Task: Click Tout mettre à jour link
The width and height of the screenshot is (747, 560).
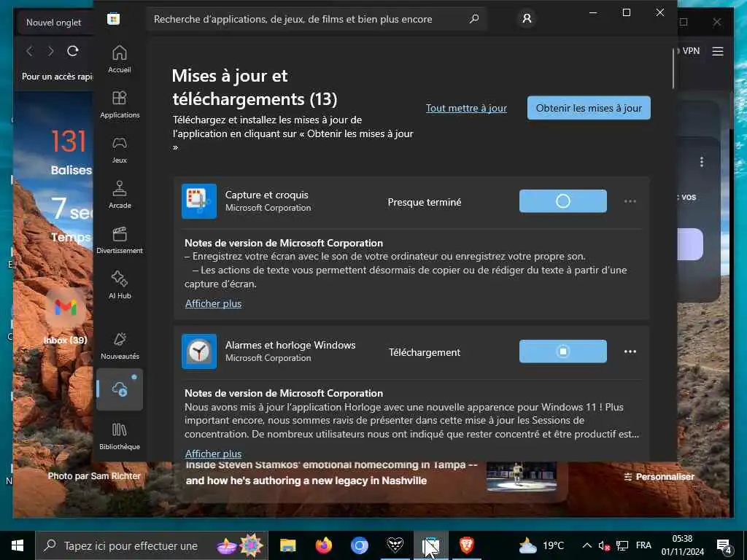Action: click(x=466, y=108)
